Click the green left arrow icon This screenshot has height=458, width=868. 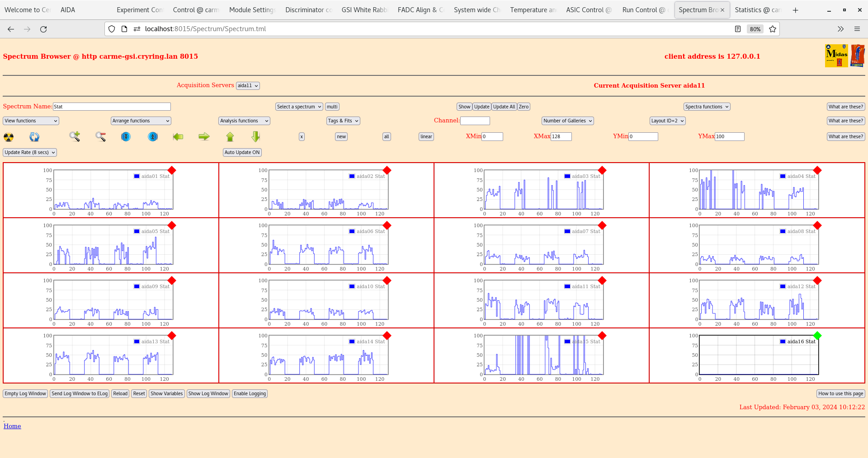[x=178, y=136]
